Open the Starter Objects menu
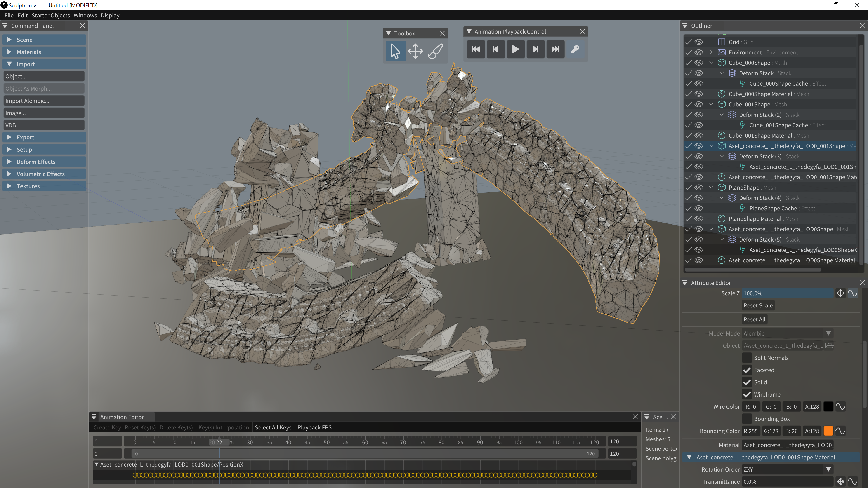 (51, 15)
